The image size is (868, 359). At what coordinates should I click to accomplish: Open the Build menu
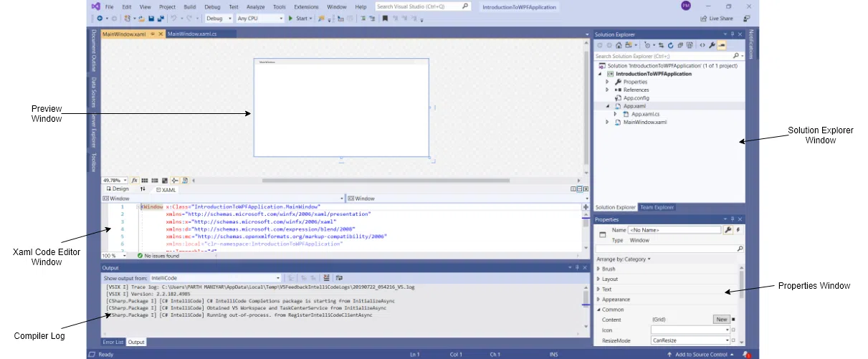click(189, 6)
